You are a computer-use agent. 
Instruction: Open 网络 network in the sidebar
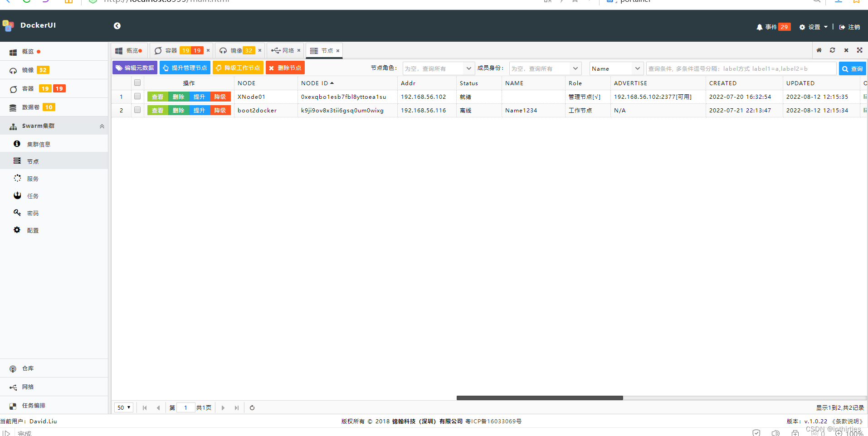coord(54,387)
